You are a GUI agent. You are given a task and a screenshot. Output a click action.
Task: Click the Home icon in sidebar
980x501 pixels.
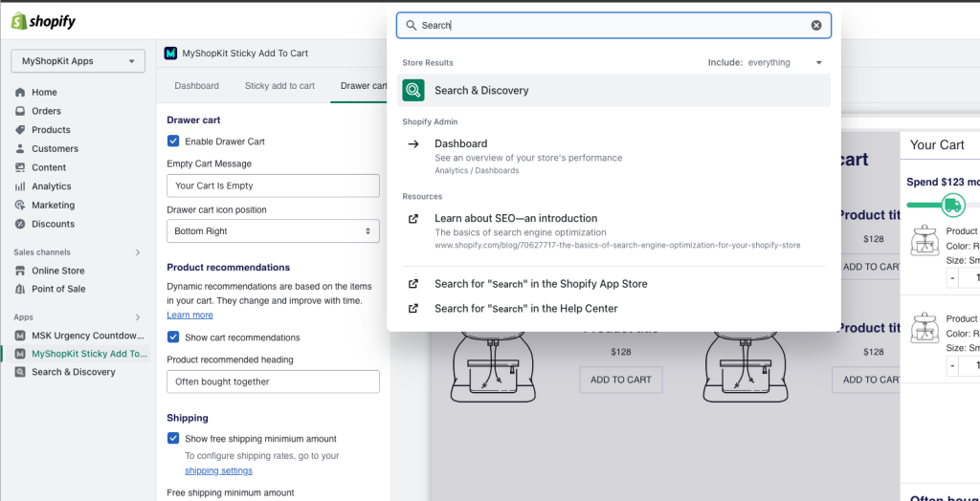coord(20,93)
